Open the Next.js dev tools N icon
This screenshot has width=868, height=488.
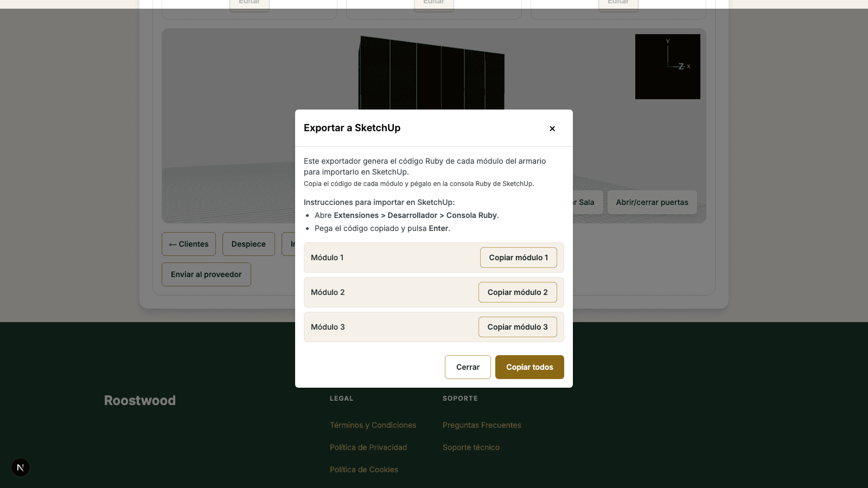coord(21,467)
